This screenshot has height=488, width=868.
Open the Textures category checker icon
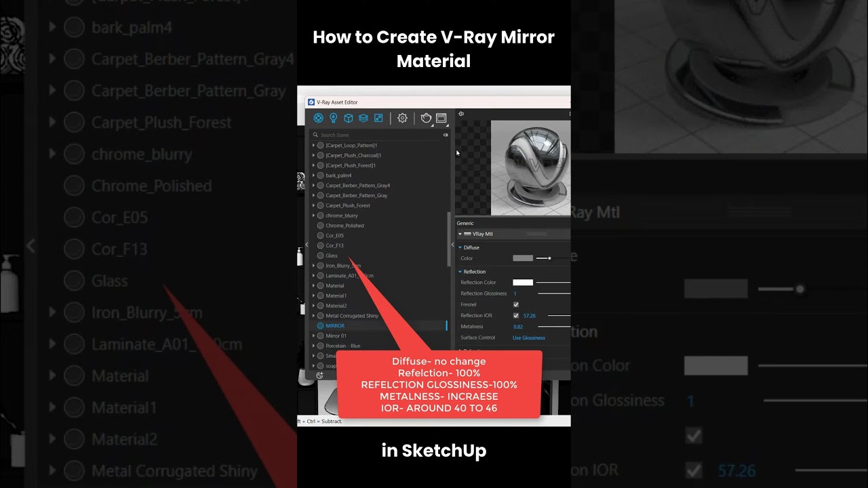378,118
